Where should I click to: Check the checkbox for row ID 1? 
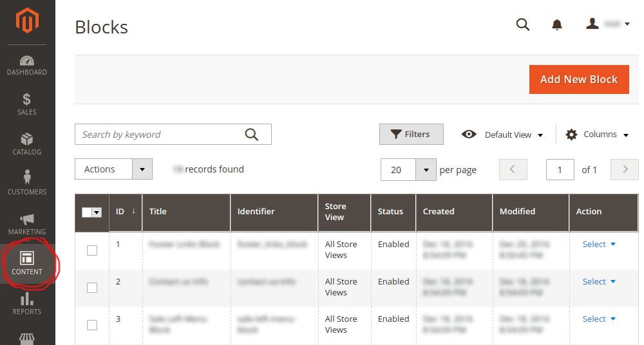tap(92, 250)
